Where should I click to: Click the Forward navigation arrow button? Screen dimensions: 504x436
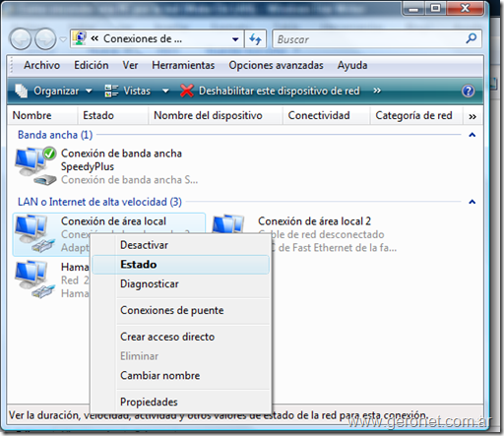click(45, 39)
